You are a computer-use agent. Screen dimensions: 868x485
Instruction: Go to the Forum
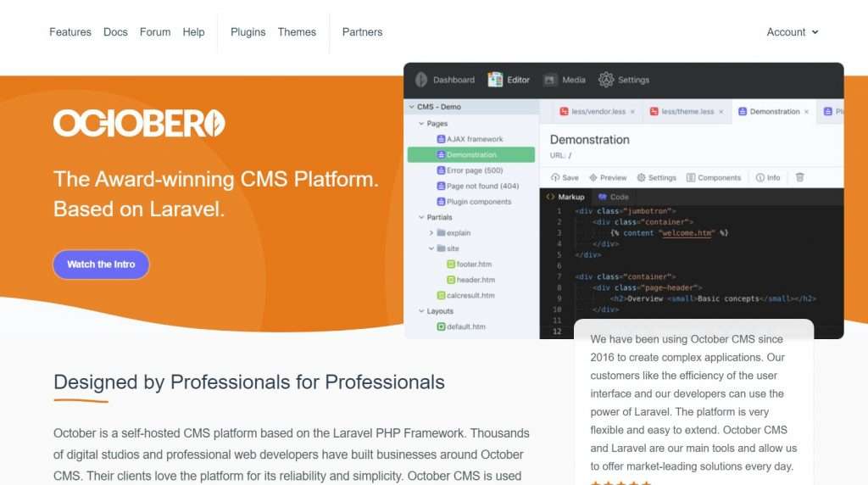[x=155, y=32]
